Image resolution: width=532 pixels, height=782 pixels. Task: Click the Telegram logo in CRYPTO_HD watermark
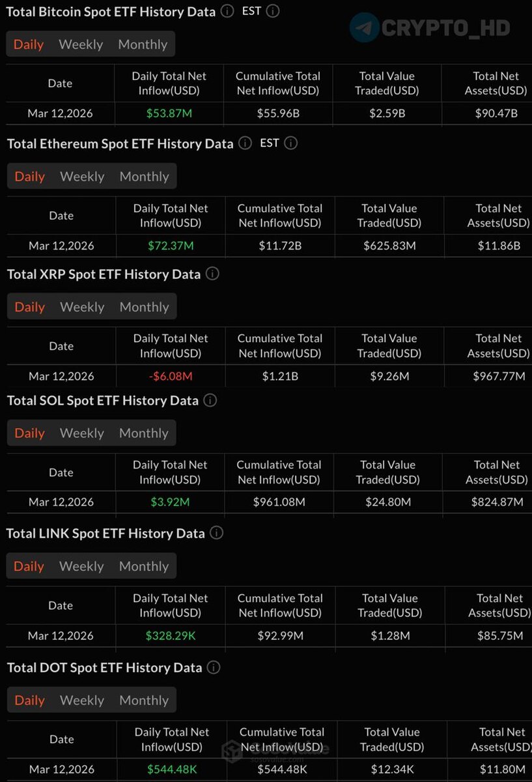tap(365, 28)
